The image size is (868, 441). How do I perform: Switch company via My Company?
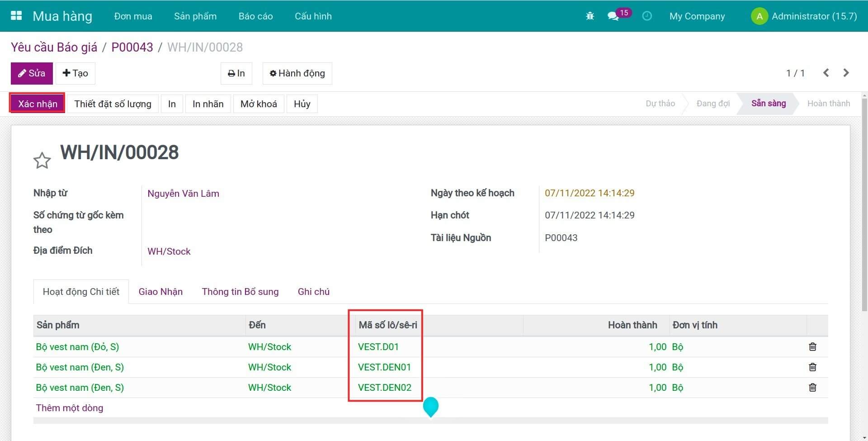697,16
